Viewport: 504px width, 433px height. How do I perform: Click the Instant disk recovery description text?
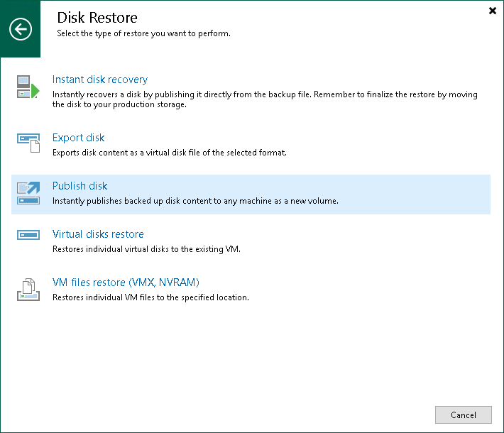[265, 99]
